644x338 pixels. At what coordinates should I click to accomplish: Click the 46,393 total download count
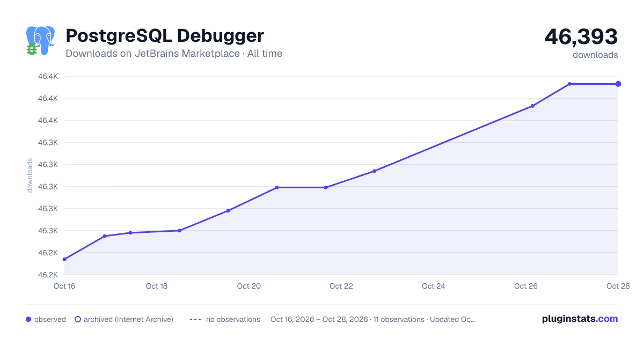click(581, 36)
